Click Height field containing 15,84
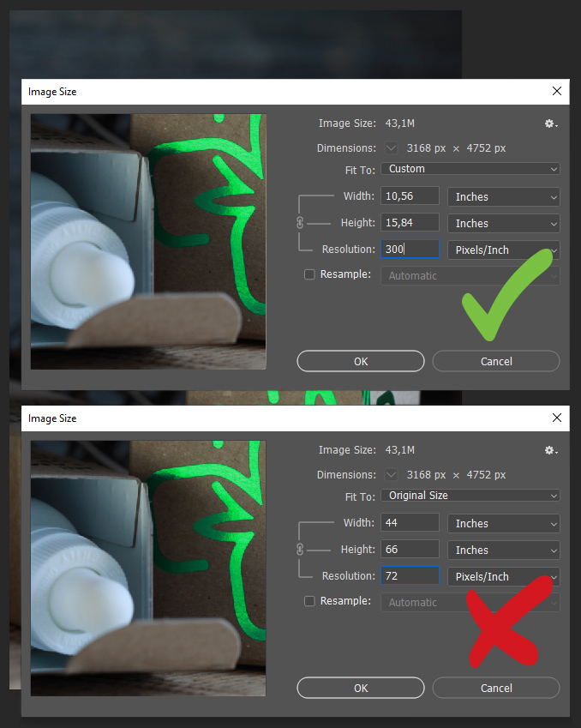 coord(410,222)
